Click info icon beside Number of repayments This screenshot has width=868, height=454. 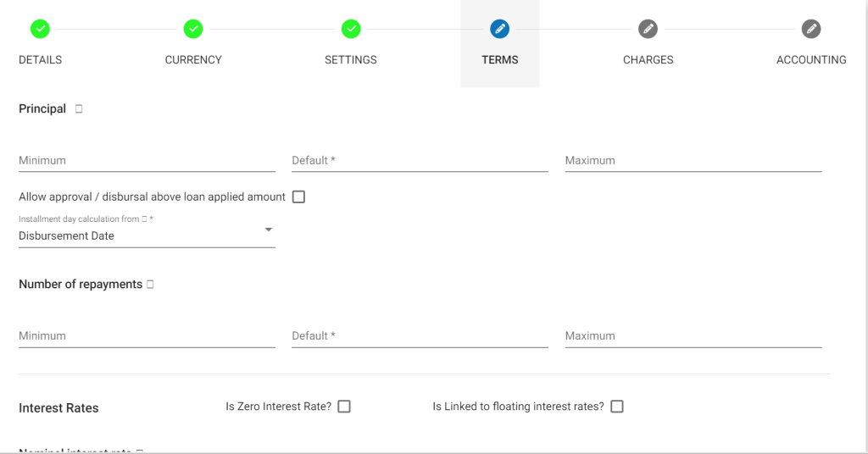[x=150, y=285]
